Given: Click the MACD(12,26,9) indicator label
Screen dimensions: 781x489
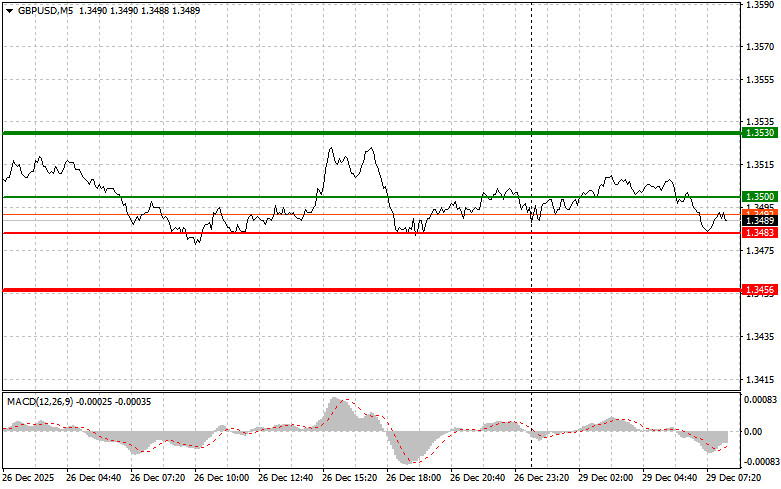Looking at the screenshot, I should pos(40,401).
